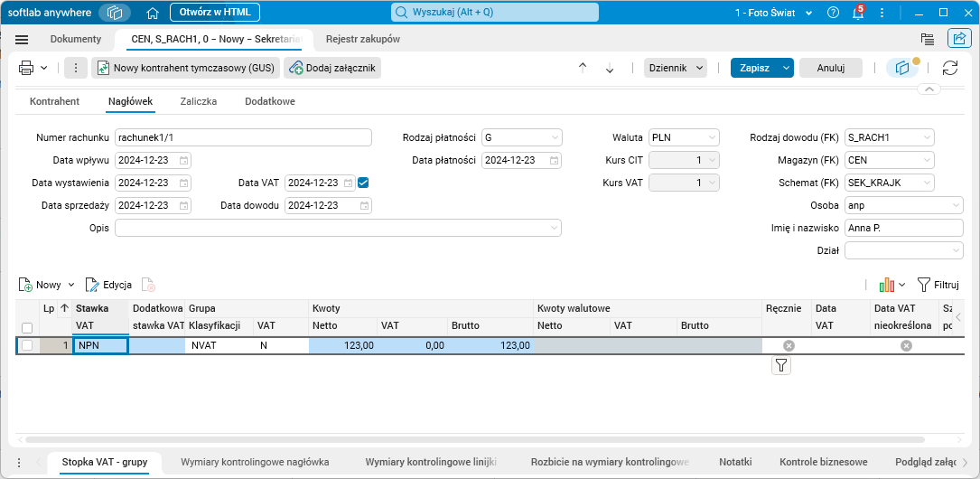Open the share icon in tab bar

tap(958, 39)
